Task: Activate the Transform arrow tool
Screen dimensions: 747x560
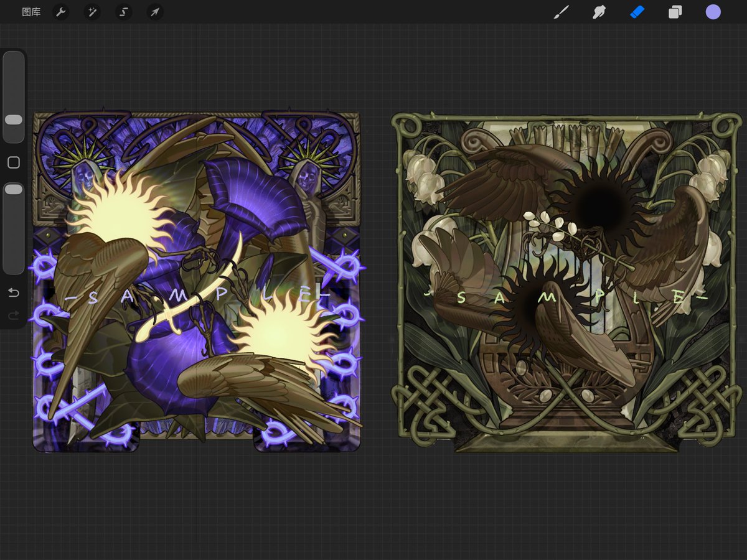Action: point(155,12)
